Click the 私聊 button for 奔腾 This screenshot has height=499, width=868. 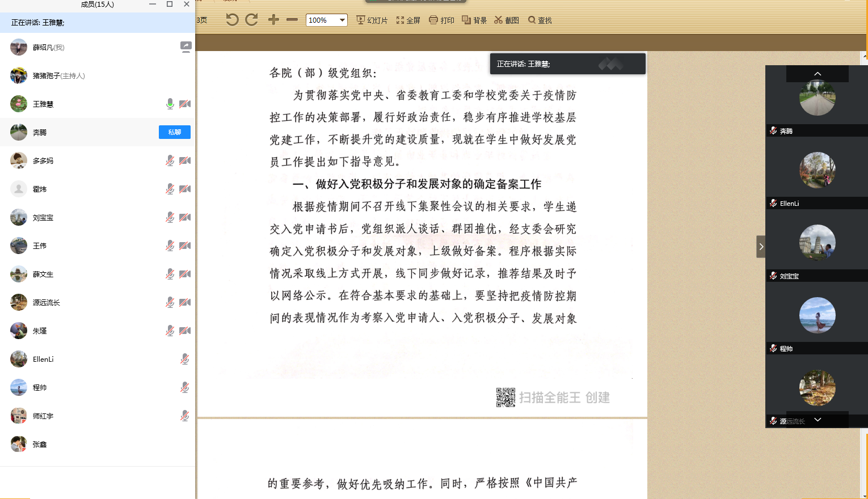pyautogui.click(x=175, y=132)
